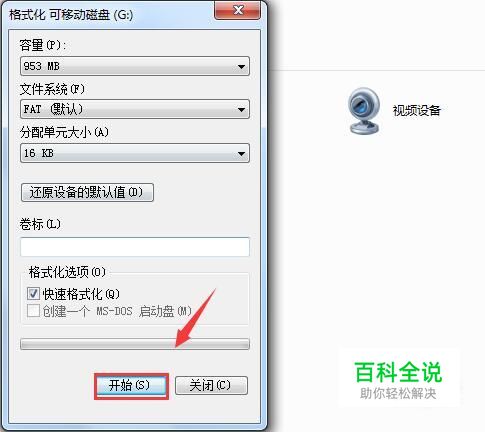Viewport: 485px width, 432px height.
Task: Click the 开始(S) button
Action: tap(131, 386)
